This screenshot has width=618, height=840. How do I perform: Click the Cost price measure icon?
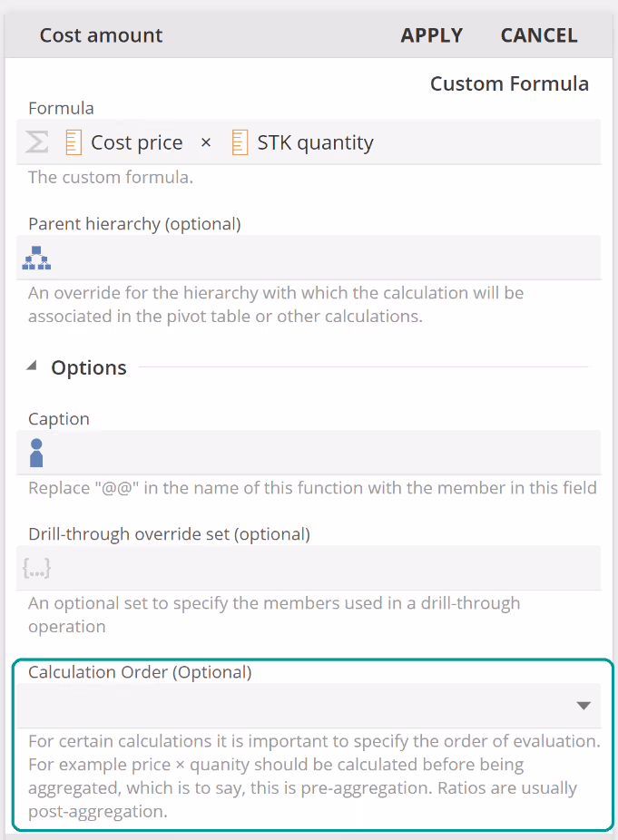pos(74,142)
